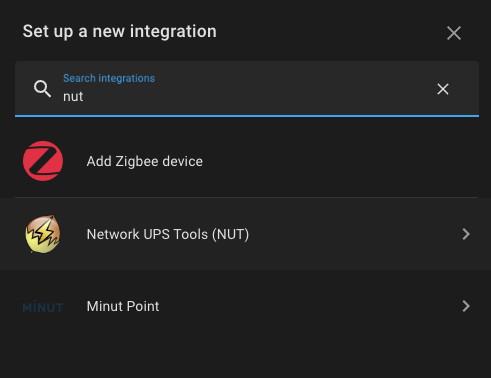Click the Network UPS Tools lightning logo
This screenshot has height=378, width=491.
[43, 234]
